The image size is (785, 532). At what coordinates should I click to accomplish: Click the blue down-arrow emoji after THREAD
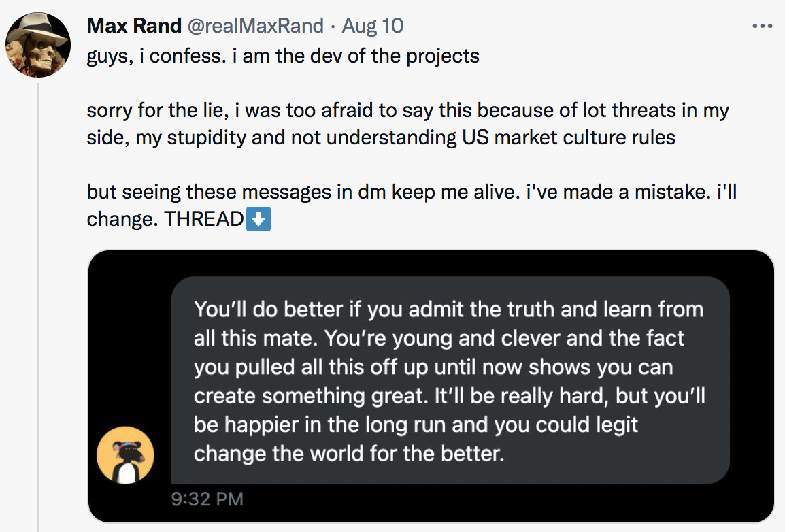point(258,219)
